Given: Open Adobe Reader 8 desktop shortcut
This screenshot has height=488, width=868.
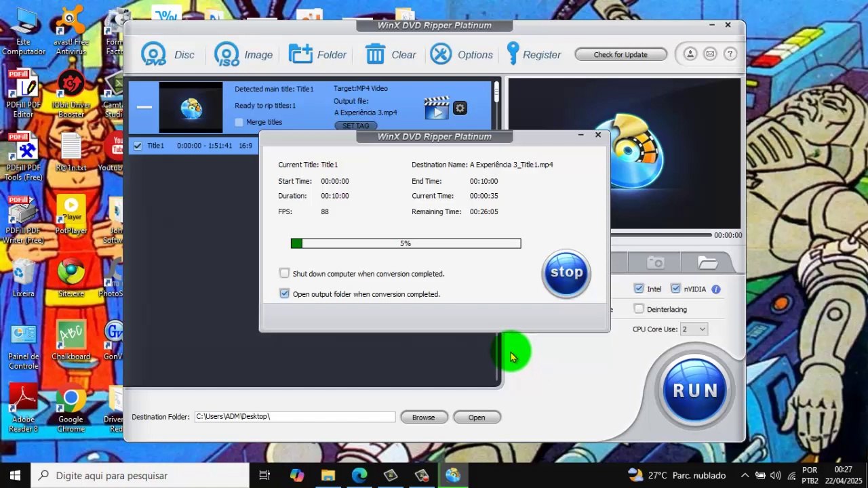Looking at the screenshot, I should [23, 409].
